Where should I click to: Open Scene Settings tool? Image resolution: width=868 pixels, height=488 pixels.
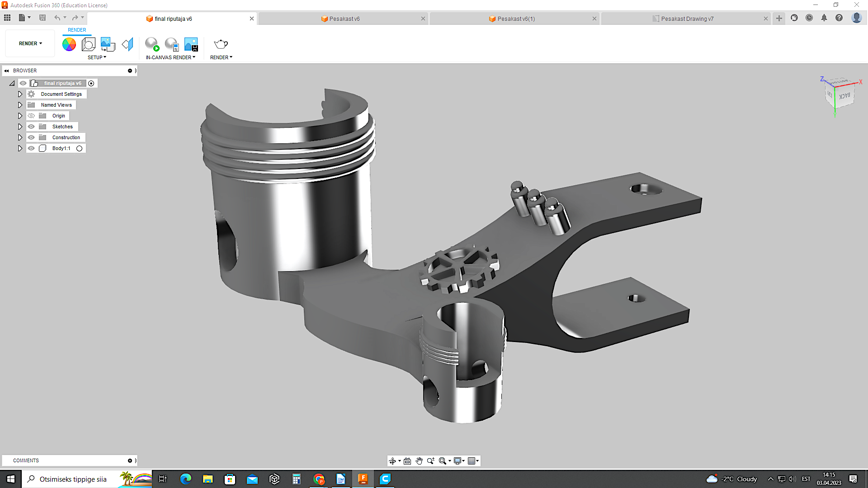[x=88, y=44]
